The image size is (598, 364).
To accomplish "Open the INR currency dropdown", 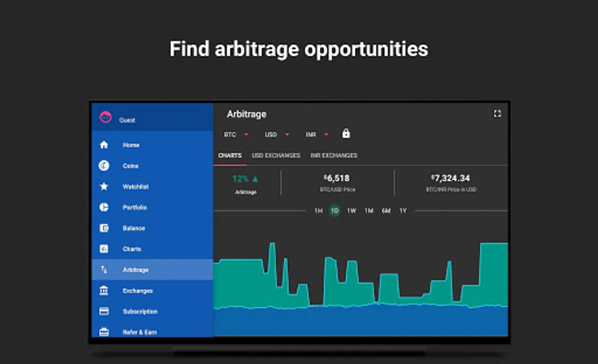I will coord(317,134).
